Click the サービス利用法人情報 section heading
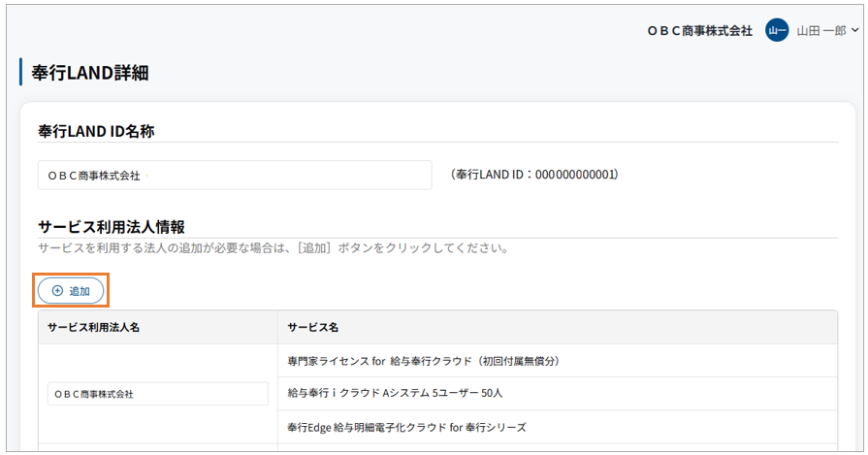The width and height of the screenshot is (868, 455). pyautogui.click(x=112, y=227)
